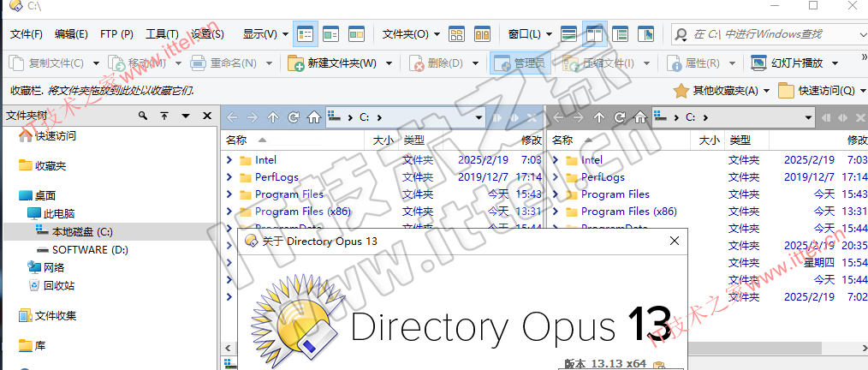Click folder tree go-to-top arrow icon

pyautogui.click(x=164, y=116)
